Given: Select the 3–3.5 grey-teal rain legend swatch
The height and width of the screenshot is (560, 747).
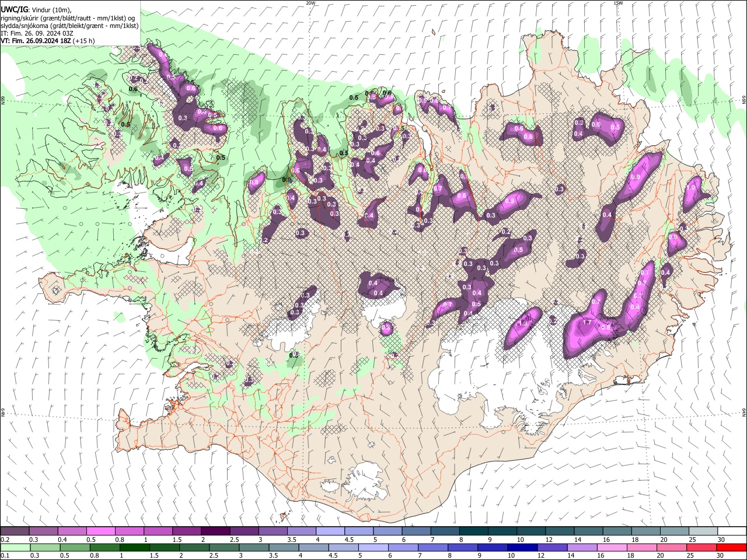Looking at the screenshot, I should (x=254, y=547).
